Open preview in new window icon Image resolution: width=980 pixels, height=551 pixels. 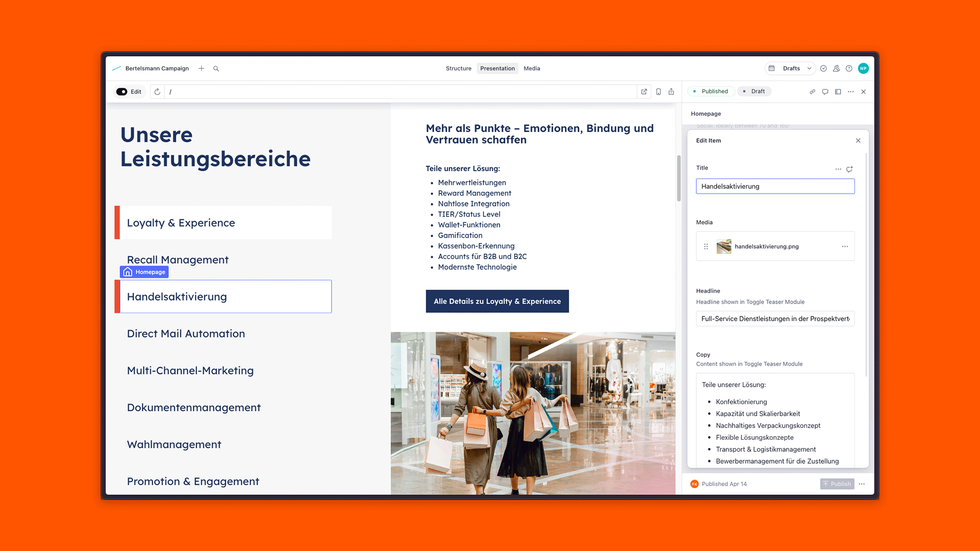644,92
